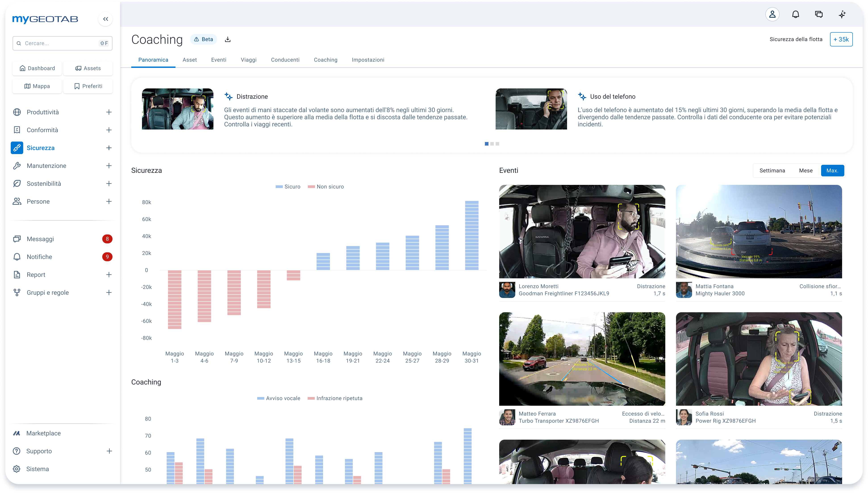Click the Messaggi chat icon in sidebar
Image resolution: width=868 pixels, height=493 pixels.
pos(17,239)
